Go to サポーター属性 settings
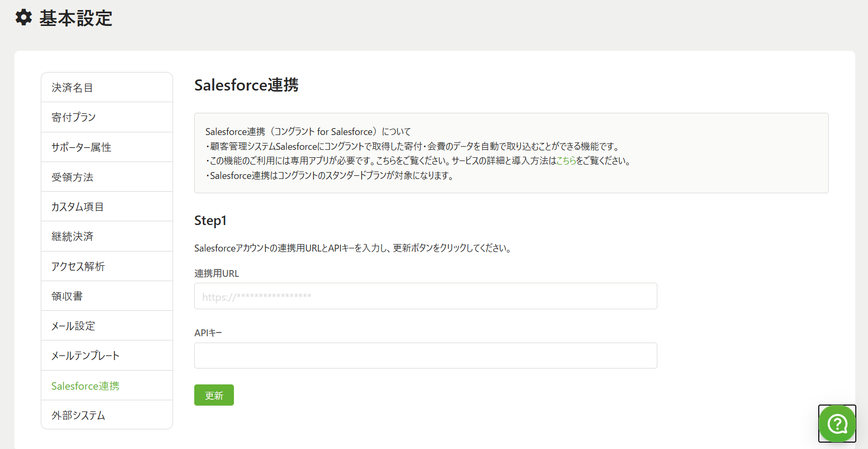This screenshot has height=449, width=868. pos(107,147)
